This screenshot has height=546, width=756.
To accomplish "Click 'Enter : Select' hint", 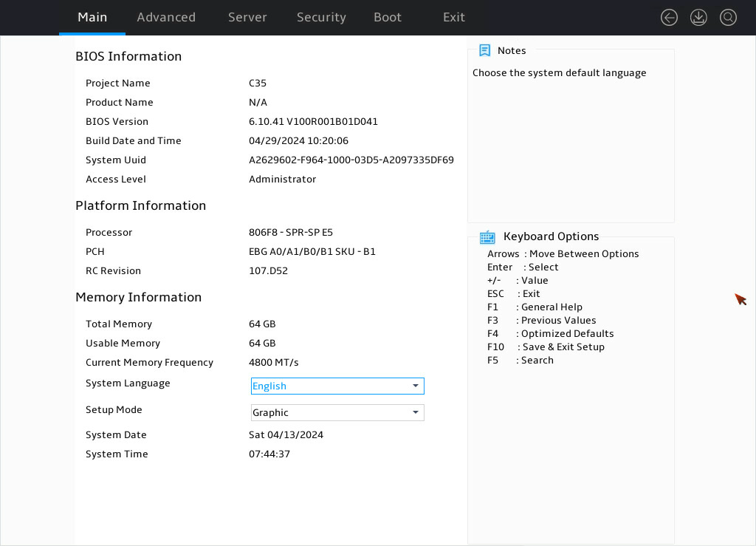I will [x=523, y=267].
